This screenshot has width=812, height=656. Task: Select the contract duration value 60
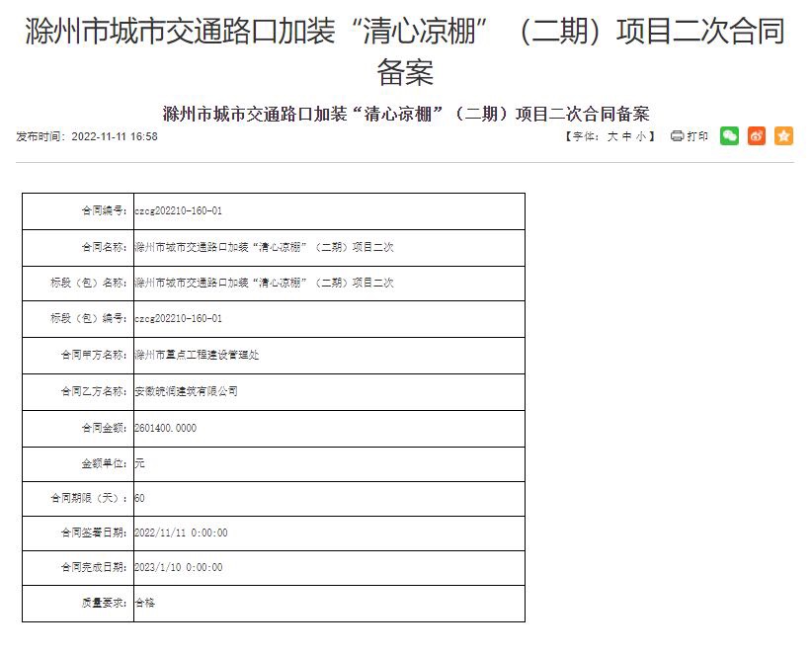pyautogui.click(x=140, y=498)
